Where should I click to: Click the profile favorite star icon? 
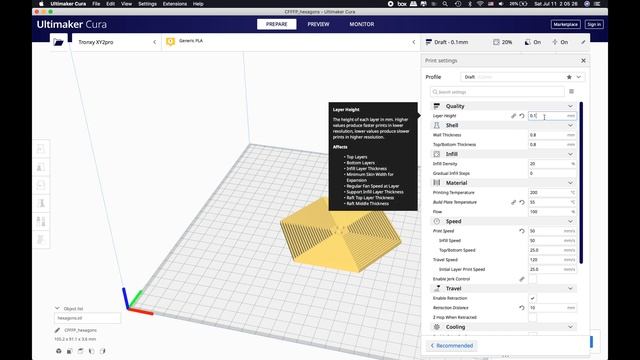569,77
